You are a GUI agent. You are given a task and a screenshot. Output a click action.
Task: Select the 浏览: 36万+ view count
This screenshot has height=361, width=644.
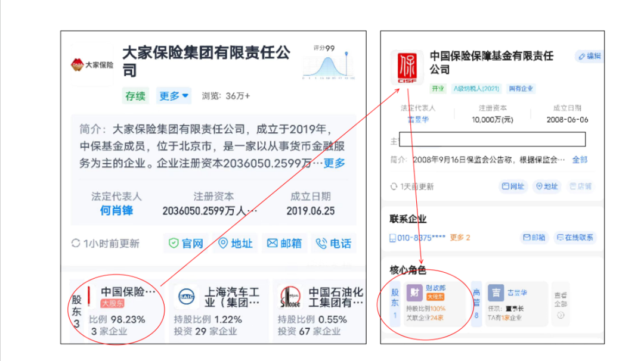[226, 96]
